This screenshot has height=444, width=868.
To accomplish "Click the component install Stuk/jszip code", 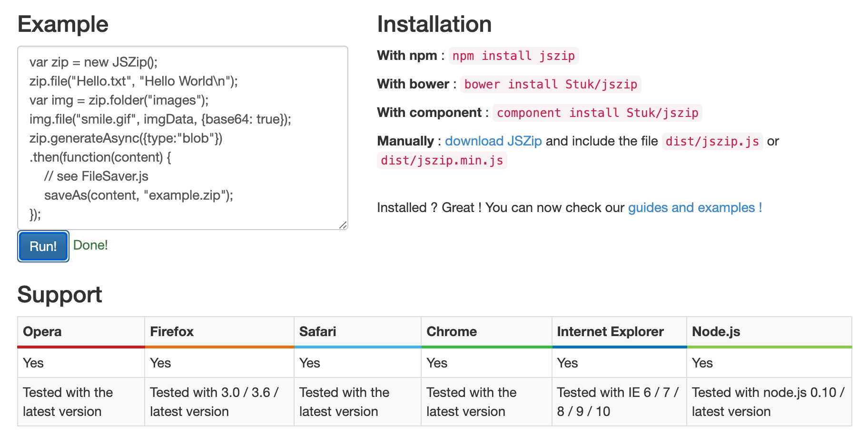I will (597, 113).
